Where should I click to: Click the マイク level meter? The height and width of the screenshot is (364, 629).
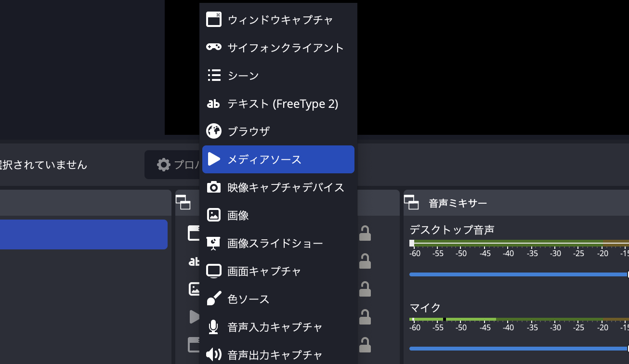point(519,319)
